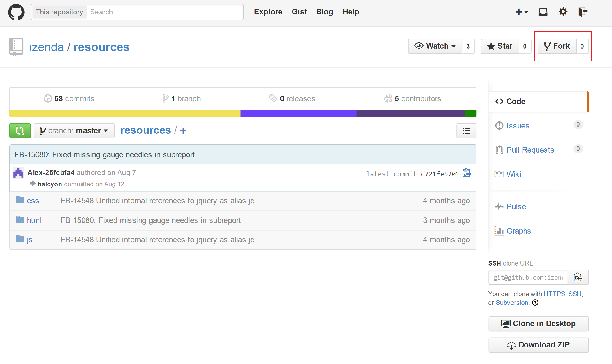Screen dimensions: 612x364
Task: Click the This repository search scope label
Action: (x=59, y=12)
